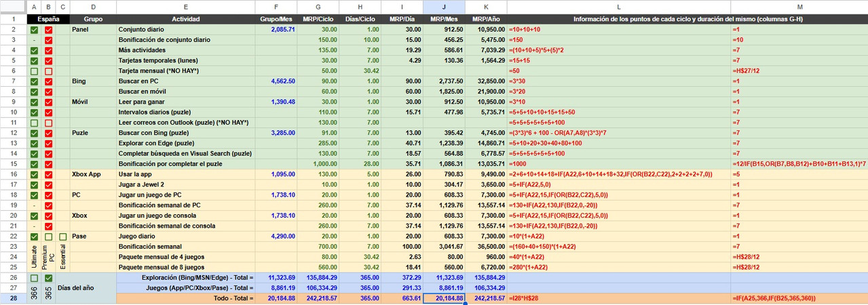Toggle red column B checkbox in Más actividades row

[x=48, y=51]
